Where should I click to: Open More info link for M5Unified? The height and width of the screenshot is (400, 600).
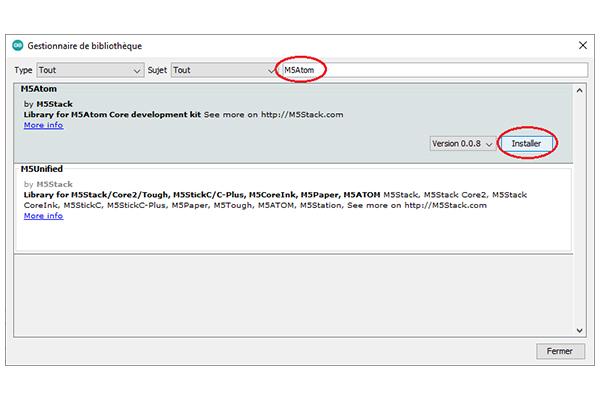pos(43,216)
